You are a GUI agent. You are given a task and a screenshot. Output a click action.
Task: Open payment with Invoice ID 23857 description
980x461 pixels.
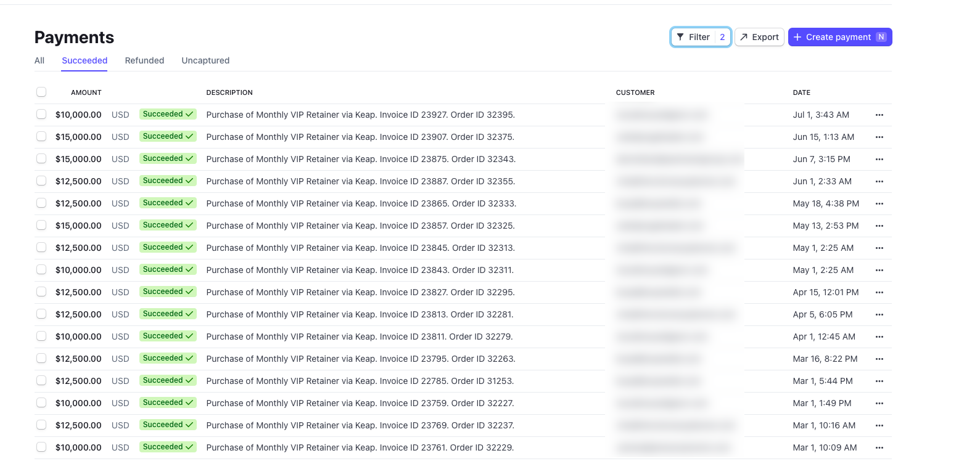coord(360,226)
